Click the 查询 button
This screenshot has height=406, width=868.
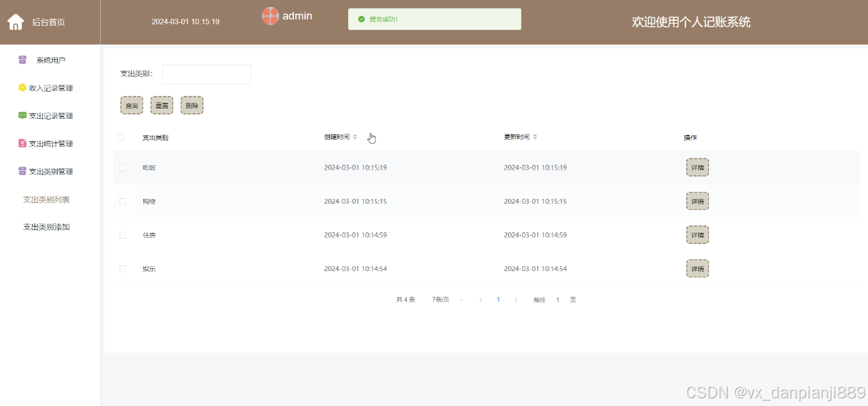(x=131, y=106)
